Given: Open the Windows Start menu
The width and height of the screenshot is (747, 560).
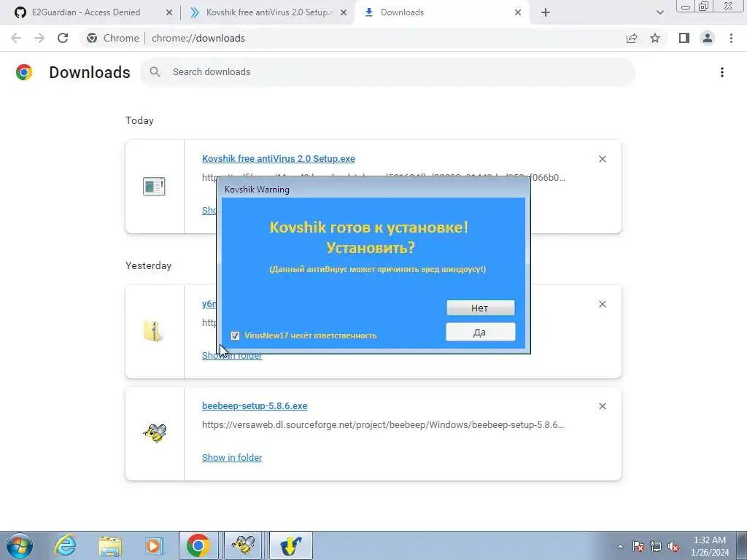Looking at the screenshot, I should click(x=19, y=545).
